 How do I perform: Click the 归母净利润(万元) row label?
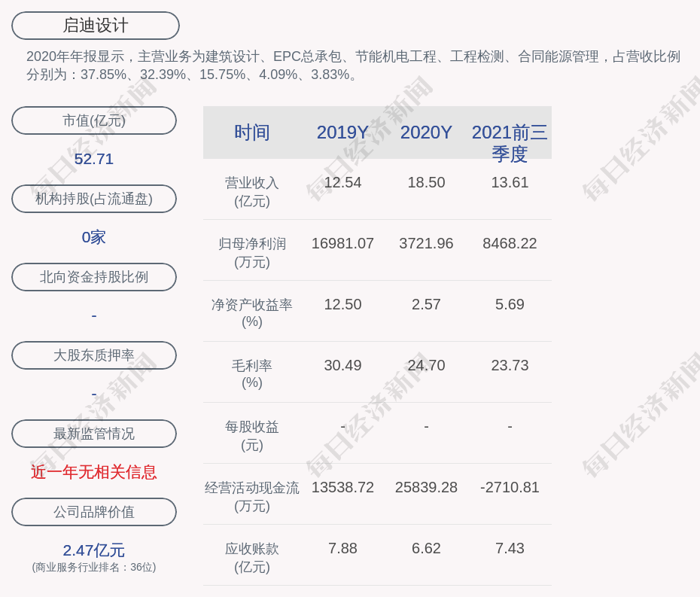(x=252, y=253)
